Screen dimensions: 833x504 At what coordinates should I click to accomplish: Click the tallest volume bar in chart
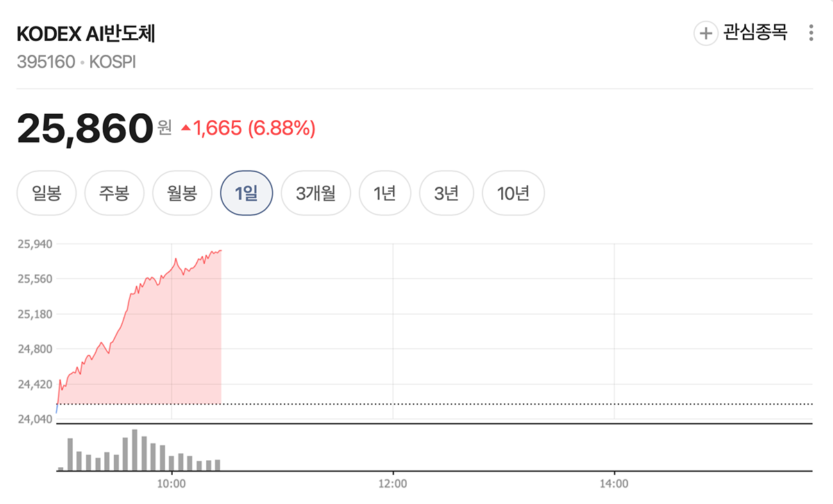pyautogui.click(x=135, y=450)
